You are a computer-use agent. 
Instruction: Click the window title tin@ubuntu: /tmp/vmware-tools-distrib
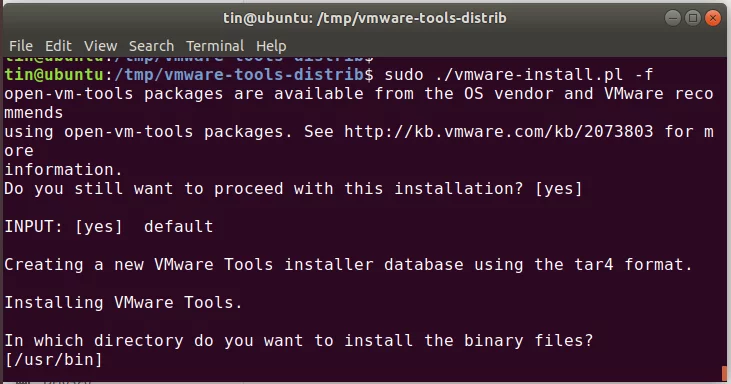pyautogui.click(x=365, y=18)
